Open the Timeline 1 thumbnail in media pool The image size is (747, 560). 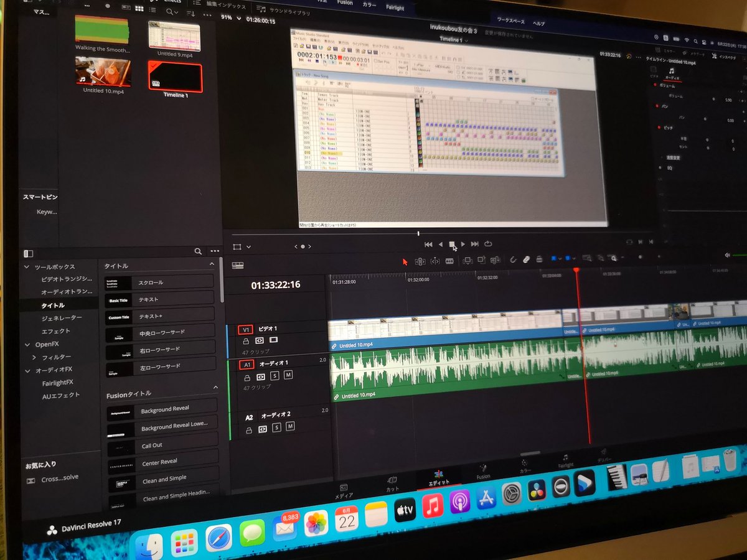175,76
